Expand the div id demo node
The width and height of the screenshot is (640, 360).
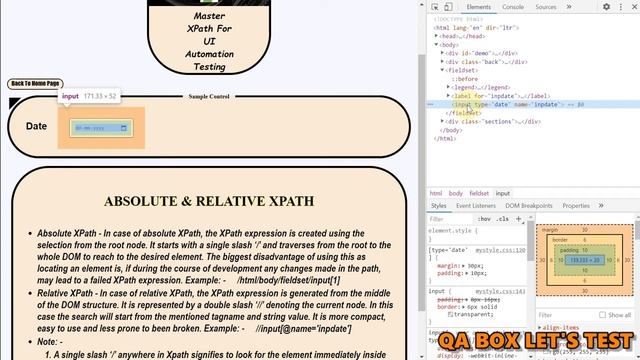[442, 53]
